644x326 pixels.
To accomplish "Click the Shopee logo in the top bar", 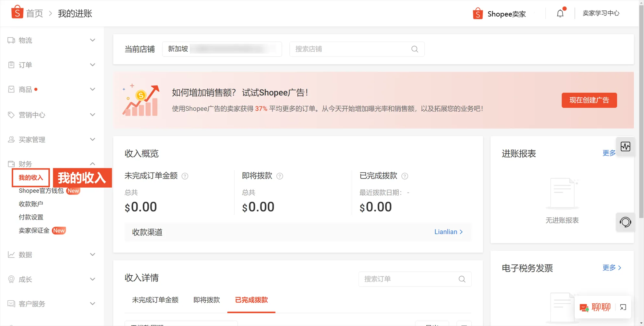I will point(17,12).
